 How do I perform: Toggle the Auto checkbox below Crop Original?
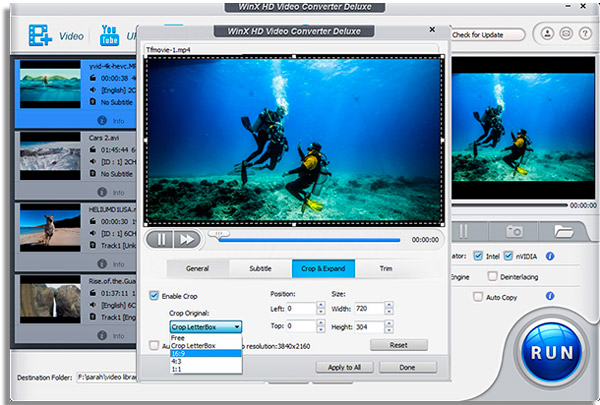pos(154,345)
